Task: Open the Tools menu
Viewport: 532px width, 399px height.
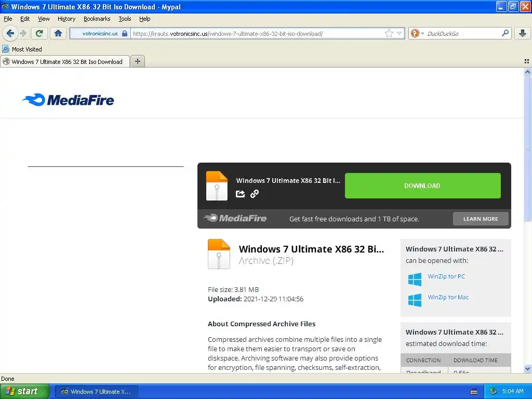Action: [125, 19]
